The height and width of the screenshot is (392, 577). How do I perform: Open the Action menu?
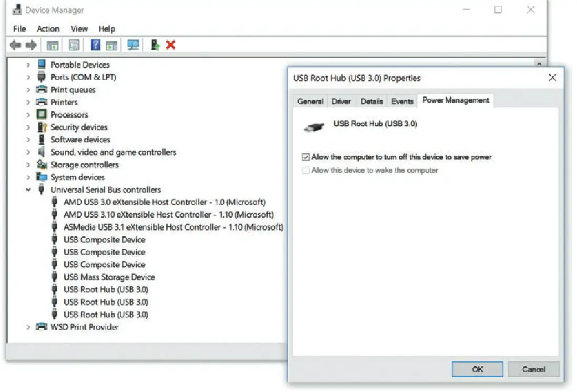(x=48, y=29)
